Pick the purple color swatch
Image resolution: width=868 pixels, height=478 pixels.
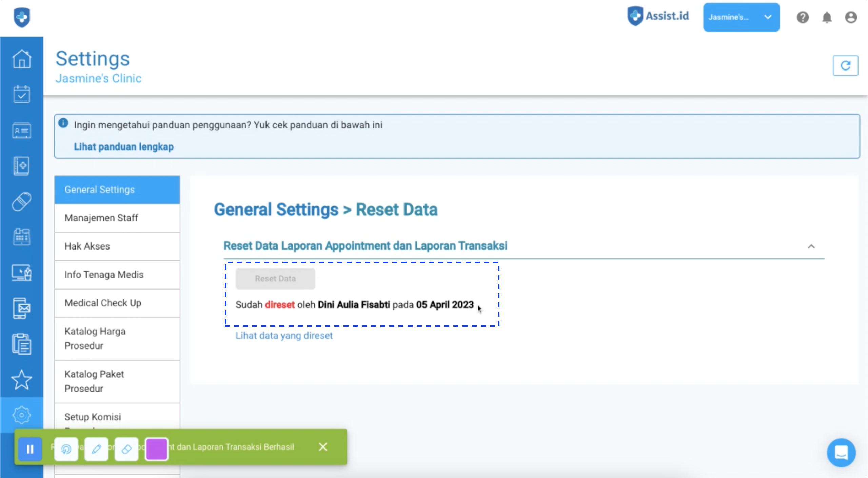coord(156,449)
